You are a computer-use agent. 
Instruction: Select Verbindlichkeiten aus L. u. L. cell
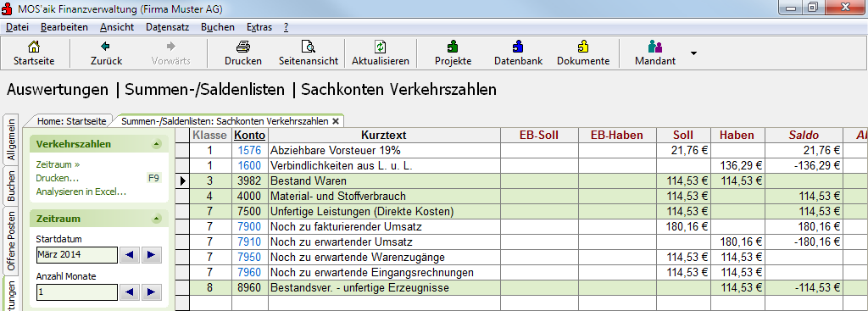[384, 165]
